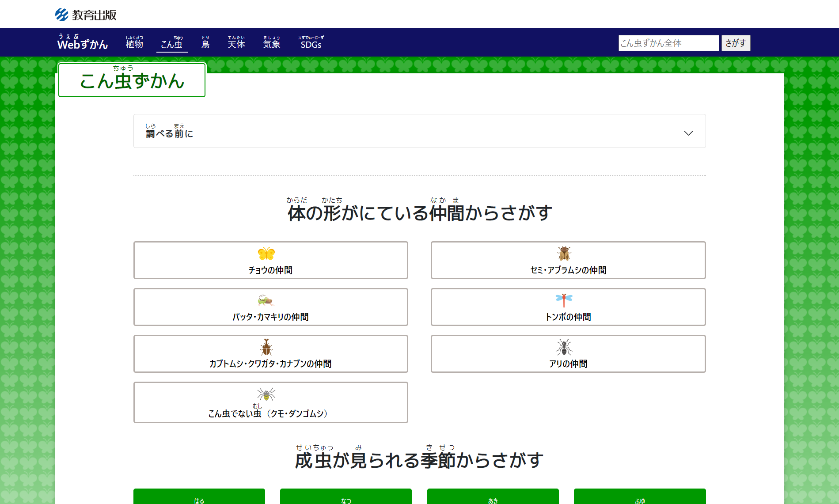The height and width of the screenshot is (504, 839).
Task: Click the 教育出版 logo icon
Action: click(61, 15)
